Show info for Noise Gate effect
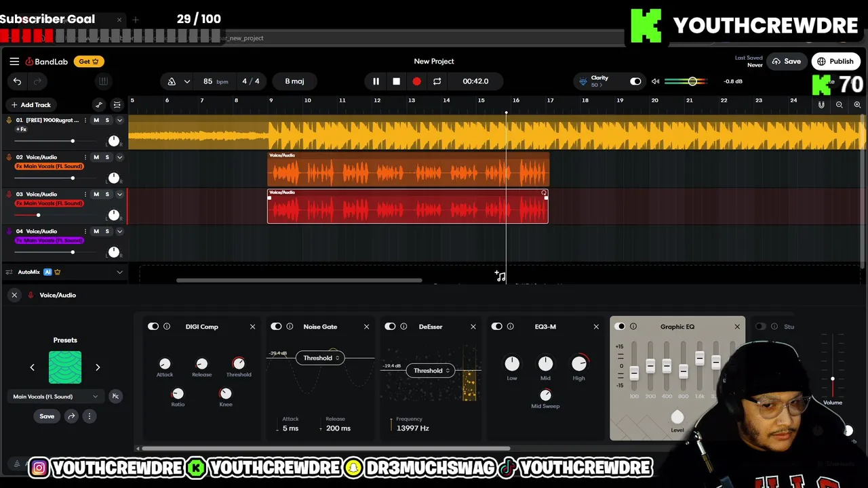Viewport: 868px width, 488px height. [x=290, y=327]
